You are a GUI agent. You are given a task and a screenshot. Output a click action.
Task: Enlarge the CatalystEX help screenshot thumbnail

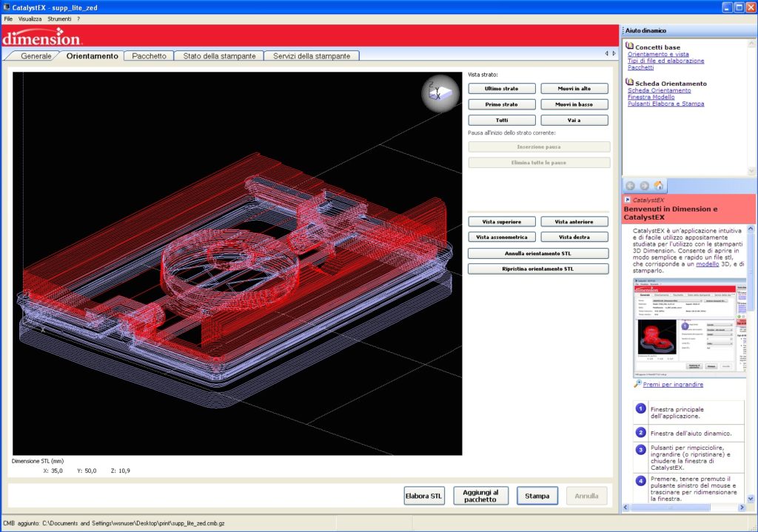[691, 327]
